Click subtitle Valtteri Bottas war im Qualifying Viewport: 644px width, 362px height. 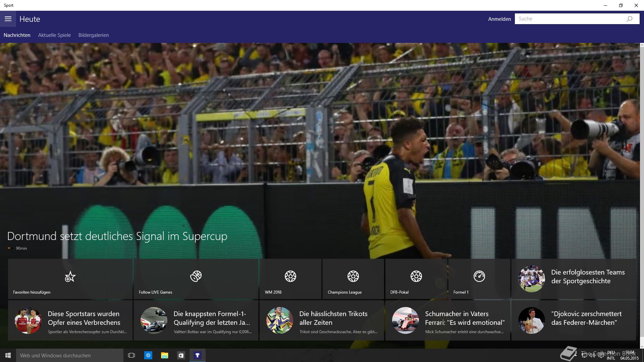[213, 332]
